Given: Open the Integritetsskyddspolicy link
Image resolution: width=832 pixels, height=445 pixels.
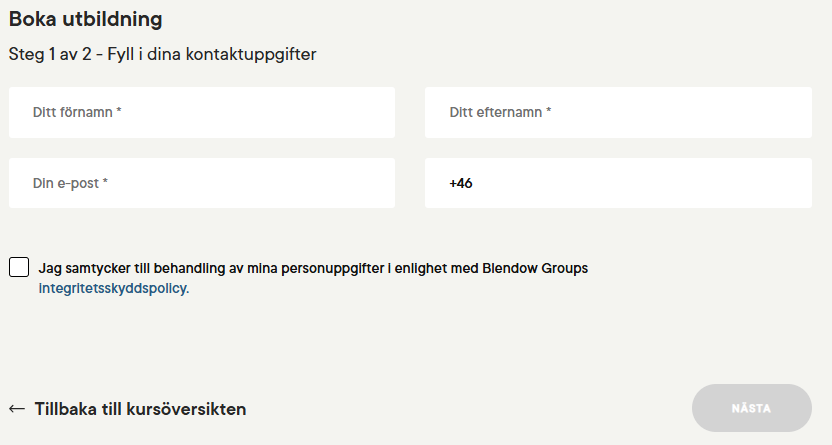Looking at the screenshot, I should point(113,289).
